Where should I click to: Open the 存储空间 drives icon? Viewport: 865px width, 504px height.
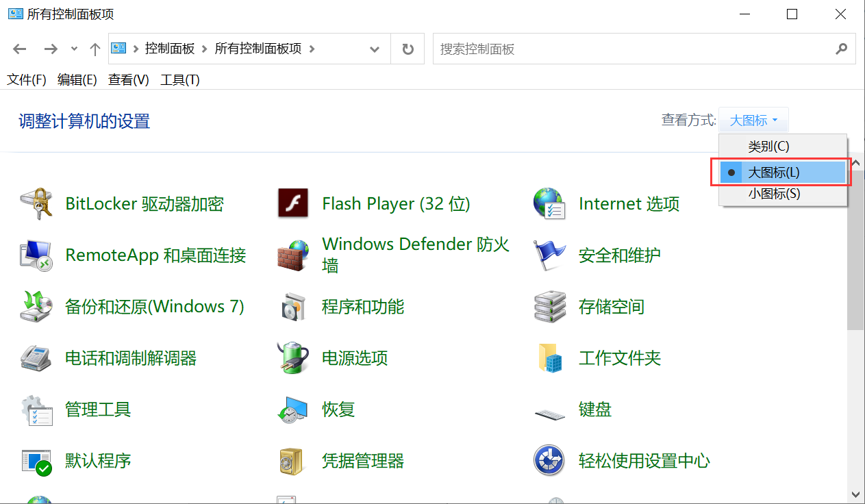point(549,306)
